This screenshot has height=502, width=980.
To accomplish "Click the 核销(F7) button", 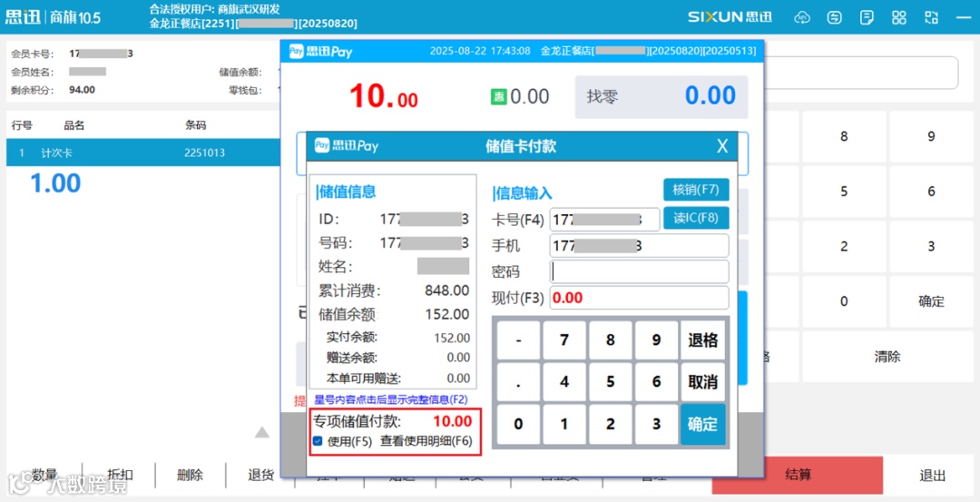I will click(x=696, y=190).
